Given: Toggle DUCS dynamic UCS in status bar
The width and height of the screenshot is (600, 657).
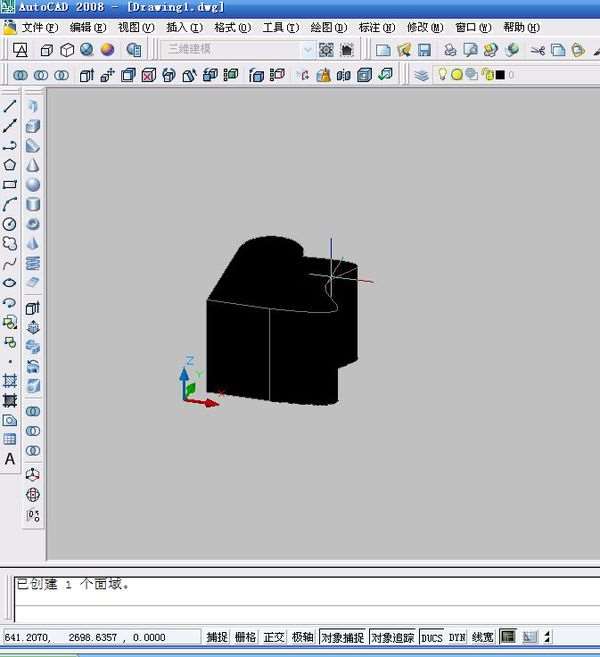Looking at the screenshot, I should pos(432,637).
